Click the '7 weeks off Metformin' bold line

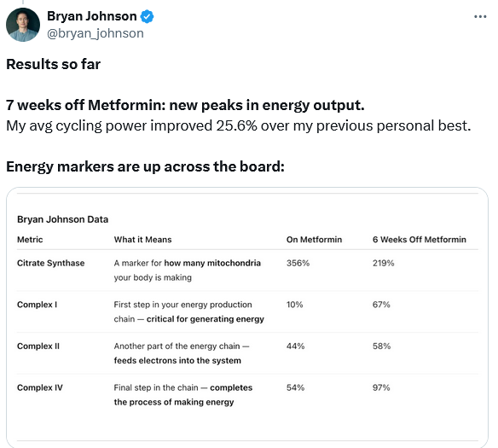(x=185, y=105)
